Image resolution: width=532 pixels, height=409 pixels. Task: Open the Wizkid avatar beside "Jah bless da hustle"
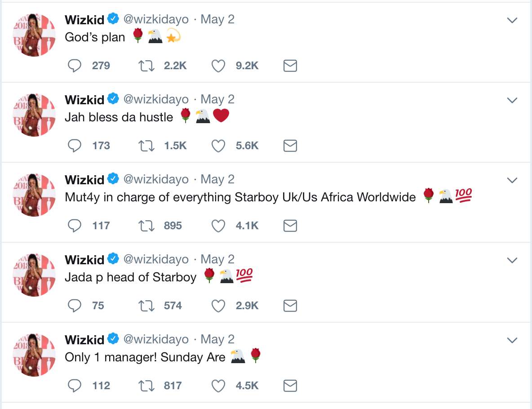(x=34, y=115)
